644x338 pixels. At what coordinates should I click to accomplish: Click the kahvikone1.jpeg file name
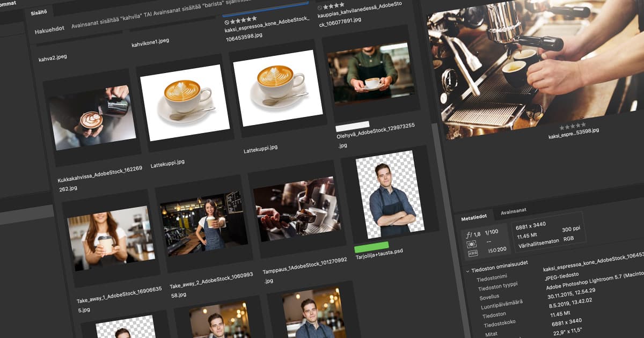(150, 42)
